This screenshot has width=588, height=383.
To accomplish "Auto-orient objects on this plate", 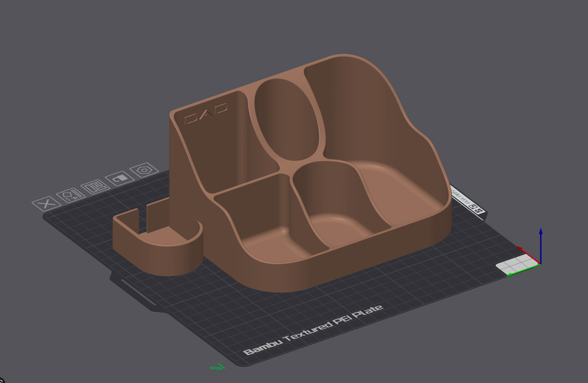I will click(71, 195).
